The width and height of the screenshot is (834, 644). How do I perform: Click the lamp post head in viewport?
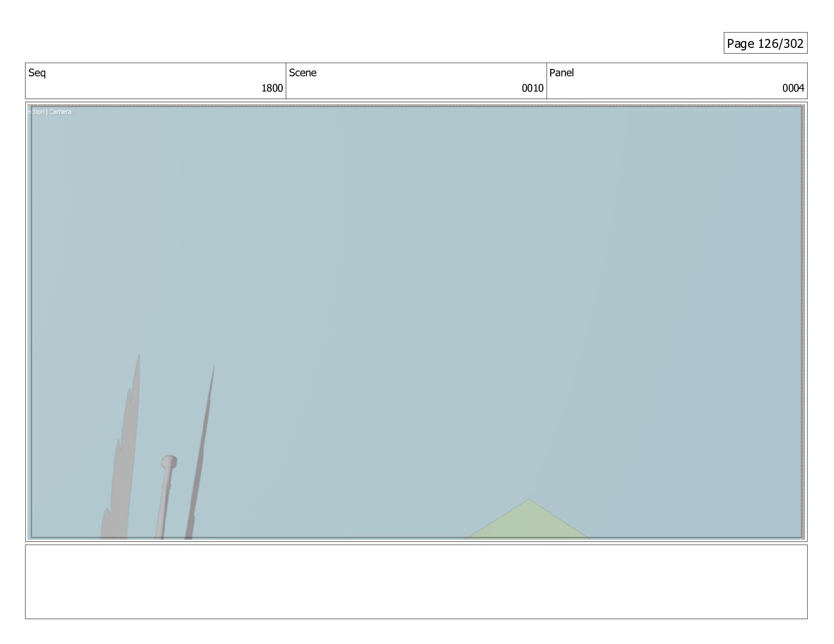pyautogui.click(x=169, y=462)
